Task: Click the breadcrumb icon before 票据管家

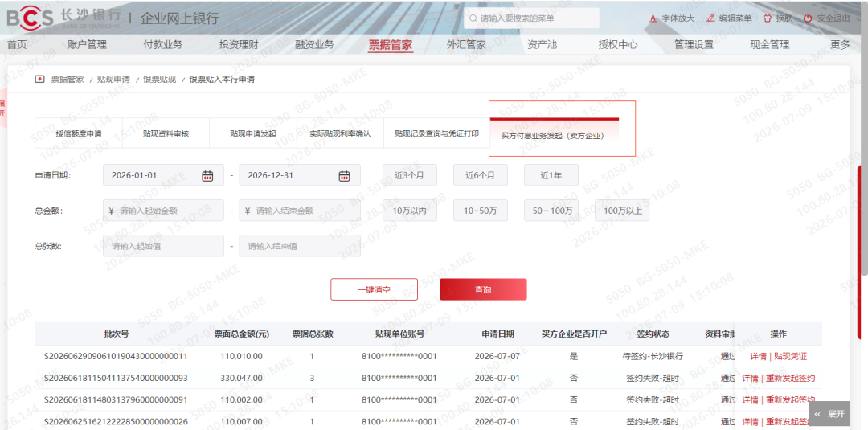Action: [x=39, y=79]
